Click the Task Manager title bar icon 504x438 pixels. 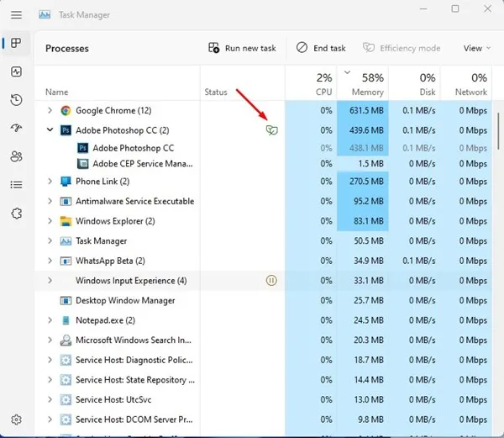pyautogui.click(x=45, y=15)
